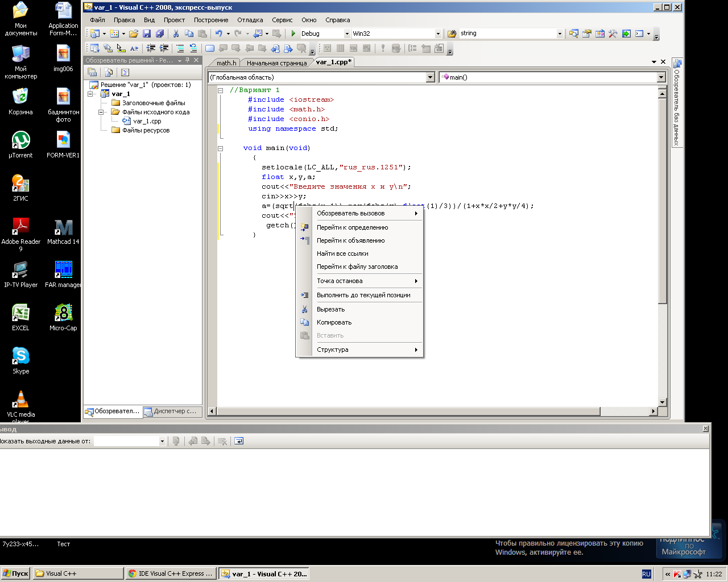Open Show output from dropdown
Image resolution: width=728 pixels, height=582 pixels.
tap(162, 441)
